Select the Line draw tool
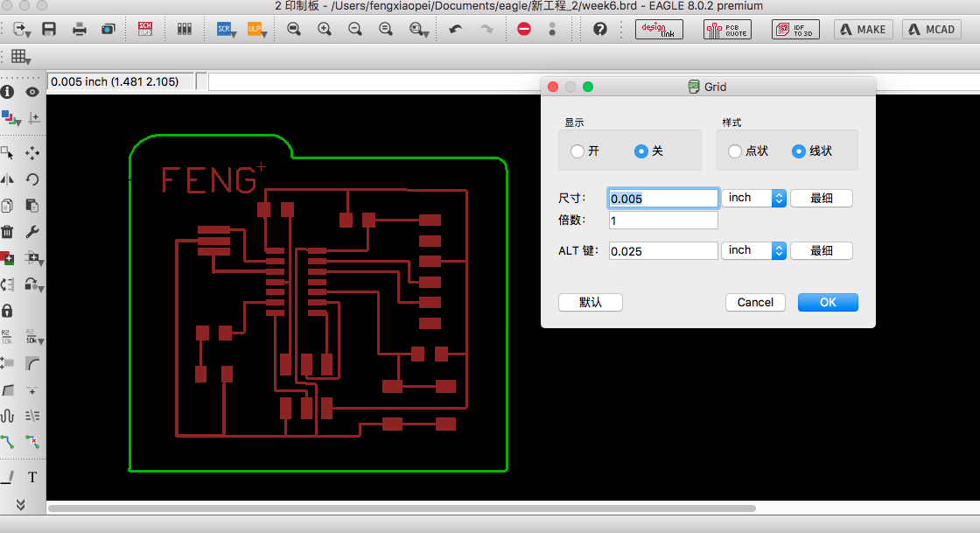Screen dimensions: 980x533 tap(8, 477)
